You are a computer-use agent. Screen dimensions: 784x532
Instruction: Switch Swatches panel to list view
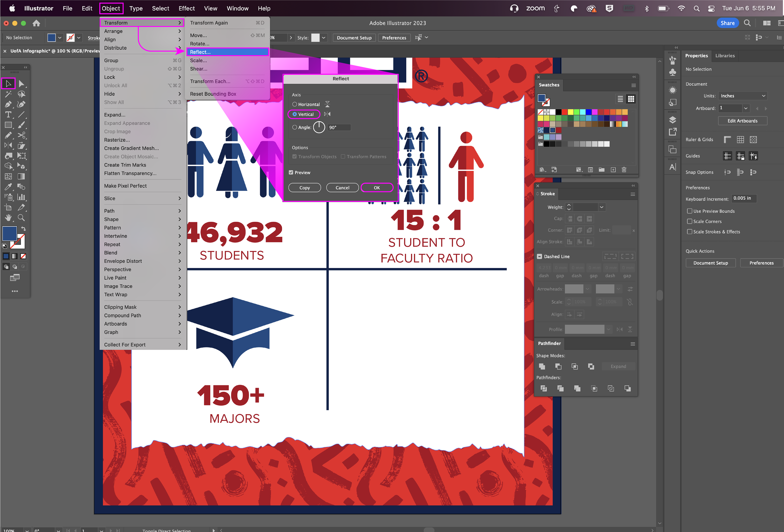tap(620, 99)
